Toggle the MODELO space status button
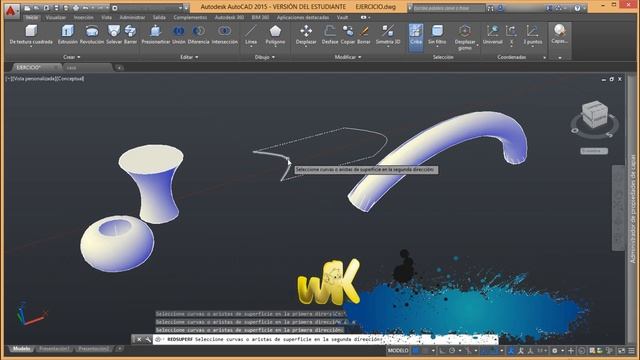Viewport: 640px width, 360px height. click(398, 351)
